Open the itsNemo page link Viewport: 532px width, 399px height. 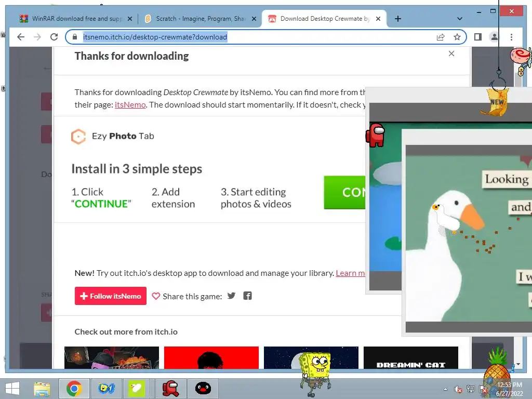(x=130, y=105)
